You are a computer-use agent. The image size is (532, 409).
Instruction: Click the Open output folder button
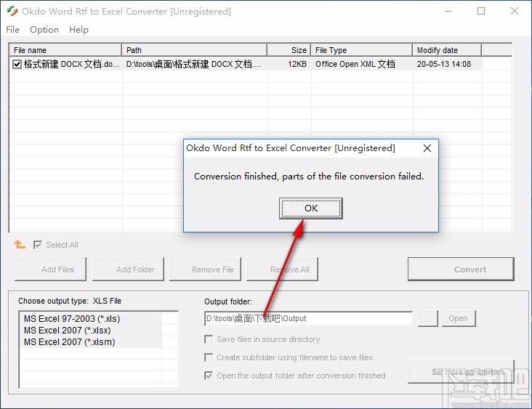click(459, 319)
